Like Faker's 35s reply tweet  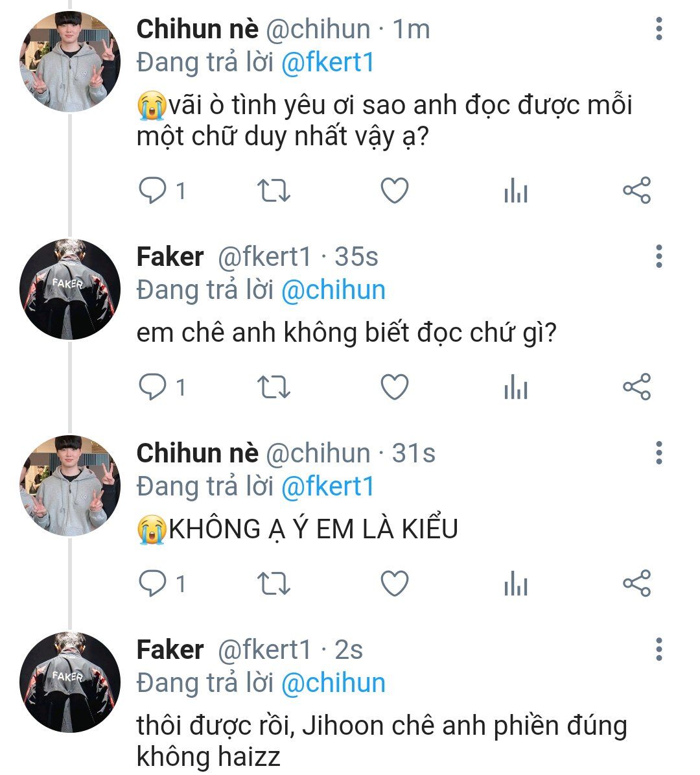(394, 387)
